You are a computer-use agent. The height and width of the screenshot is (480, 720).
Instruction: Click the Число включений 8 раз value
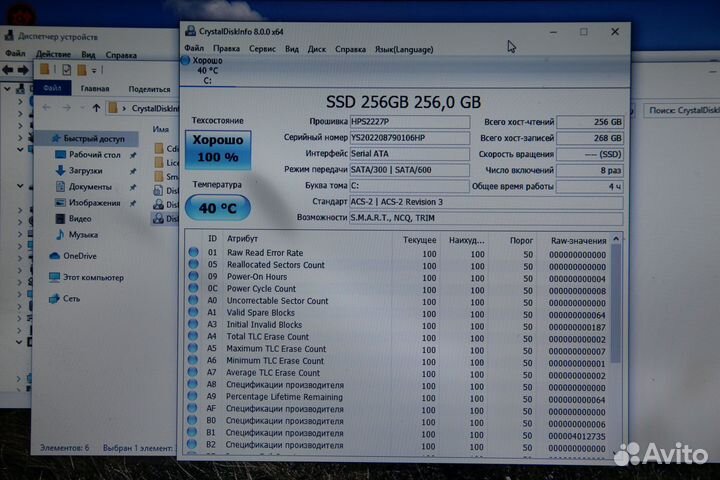(590, 170)
